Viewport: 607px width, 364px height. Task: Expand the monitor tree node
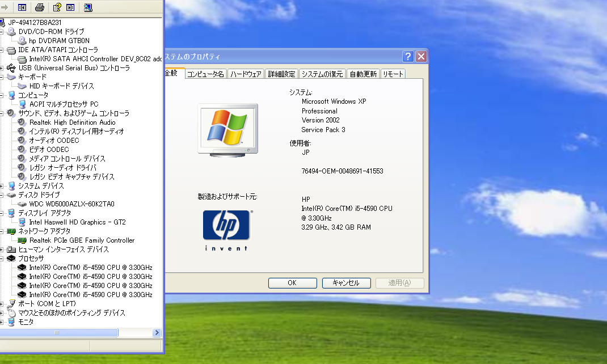(x=2, y=322)
